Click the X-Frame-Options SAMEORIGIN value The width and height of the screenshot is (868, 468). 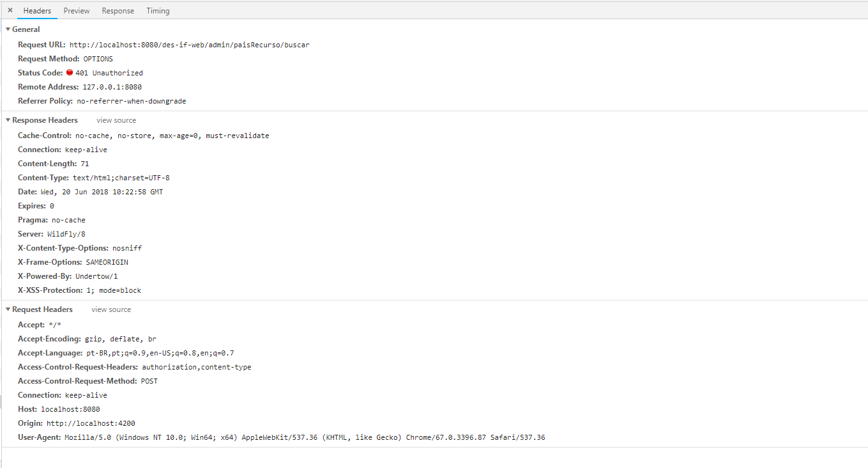tap(107, 262)
